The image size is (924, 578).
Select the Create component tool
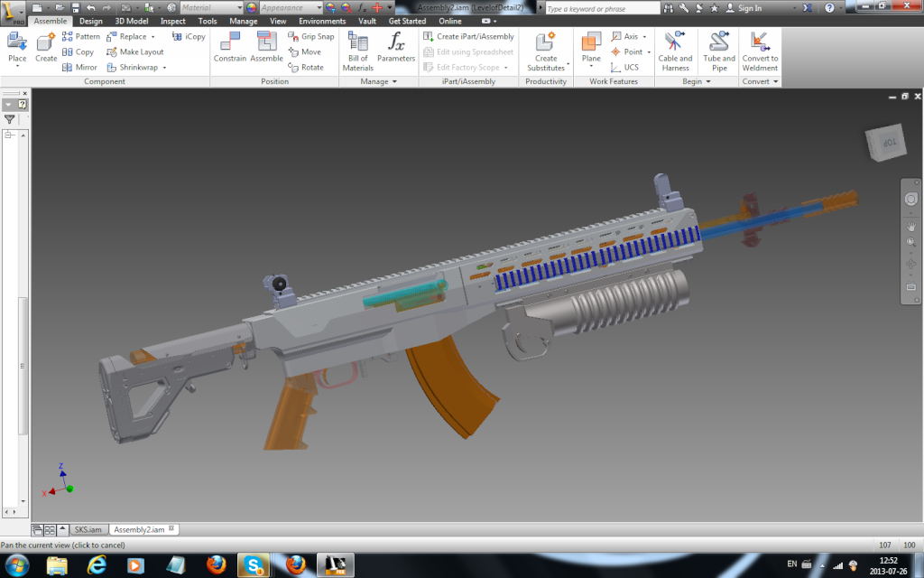46,49
